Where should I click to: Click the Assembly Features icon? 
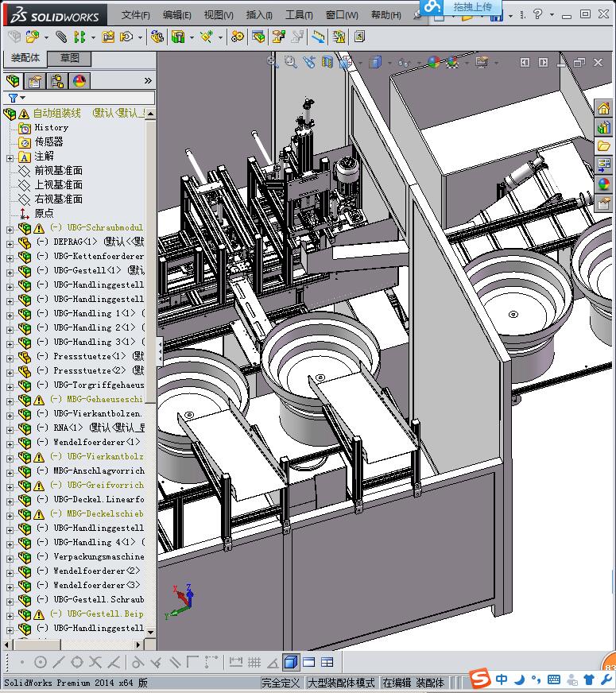click(x=178, y=37)
